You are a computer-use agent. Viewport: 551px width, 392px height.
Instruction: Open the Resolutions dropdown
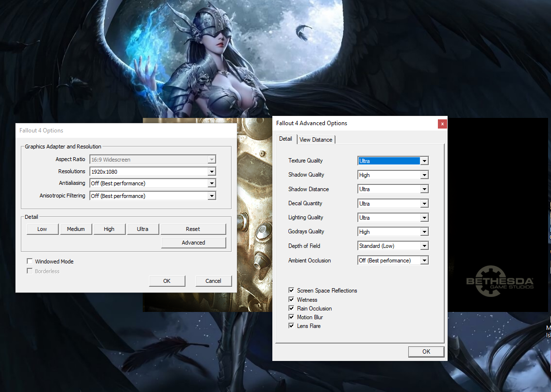coord(152,171)
